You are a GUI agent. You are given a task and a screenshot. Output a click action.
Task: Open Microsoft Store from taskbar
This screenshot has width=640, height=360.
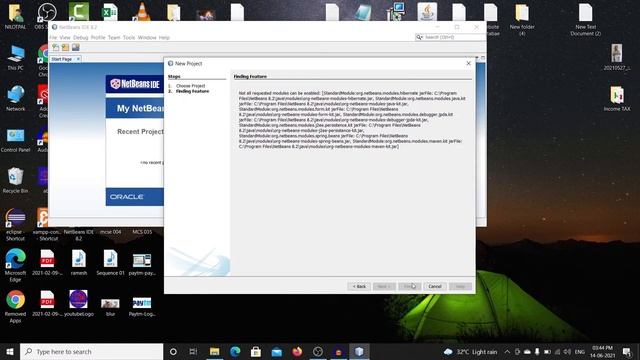pyautogui.click(x=256, y=351)
